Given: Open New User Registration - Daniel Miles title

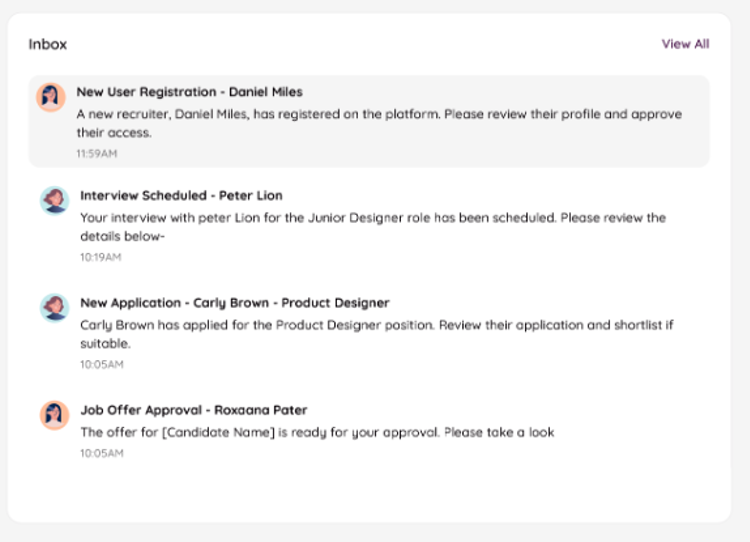Looking at the screenshot, I should (189, 92).
